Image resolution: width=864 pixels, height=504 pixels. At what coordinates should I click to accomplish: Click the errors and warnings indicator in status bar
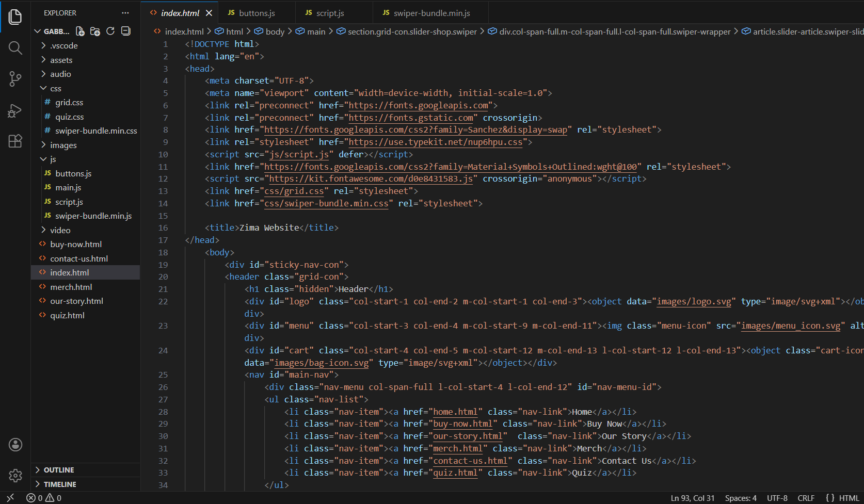tap(44, 498)
